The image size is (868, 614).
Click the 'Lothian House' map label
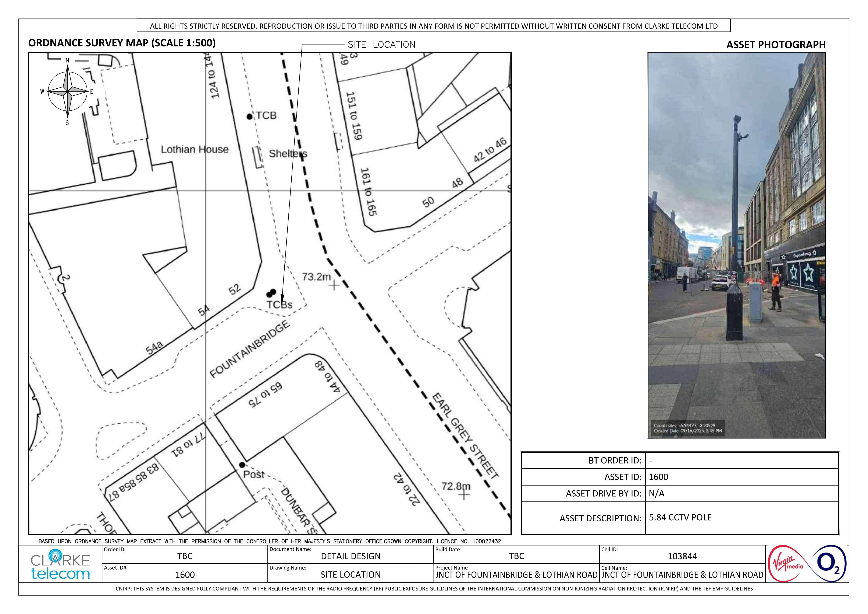(x=195, y=149)
